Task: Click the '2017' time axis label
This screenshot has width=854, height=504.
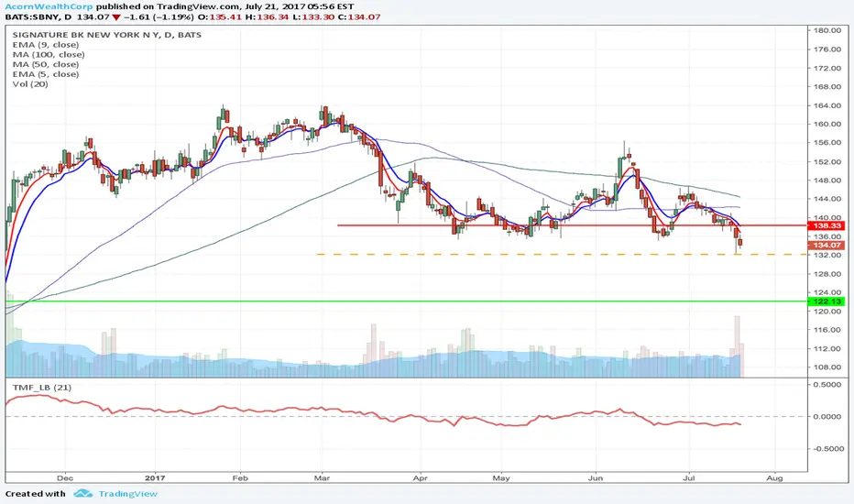Action: 155,477
